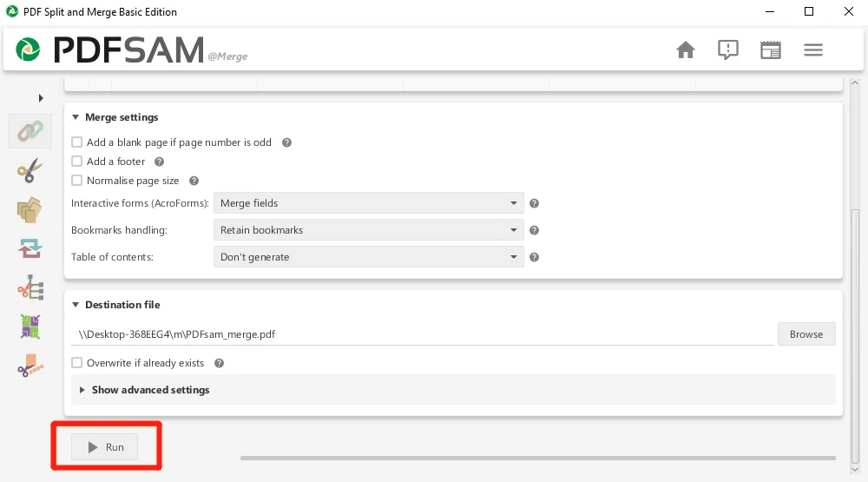Select the Extract pages tool icon

(30, 210)
